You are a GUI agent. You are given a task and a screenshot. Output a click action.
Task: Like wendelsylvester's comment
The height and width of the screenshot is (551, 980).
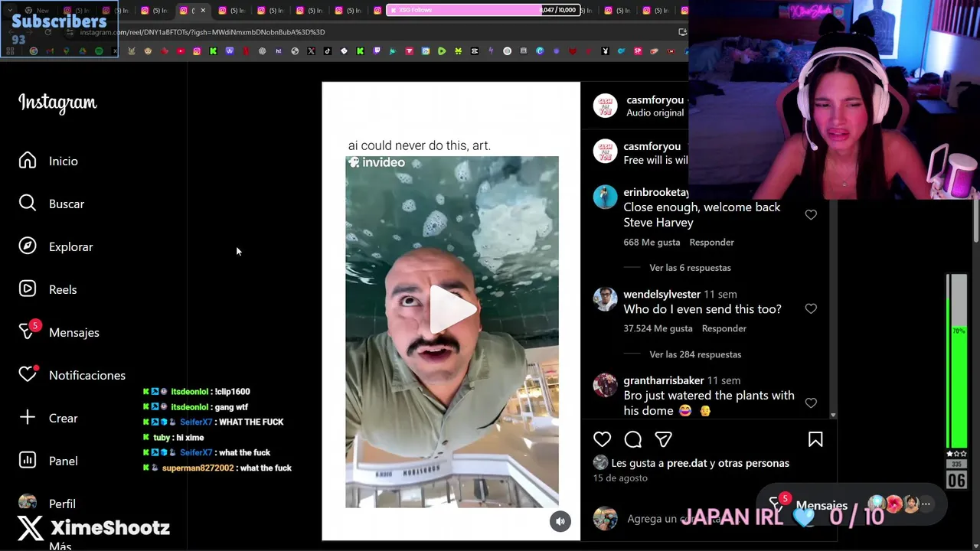pos(811,308)
